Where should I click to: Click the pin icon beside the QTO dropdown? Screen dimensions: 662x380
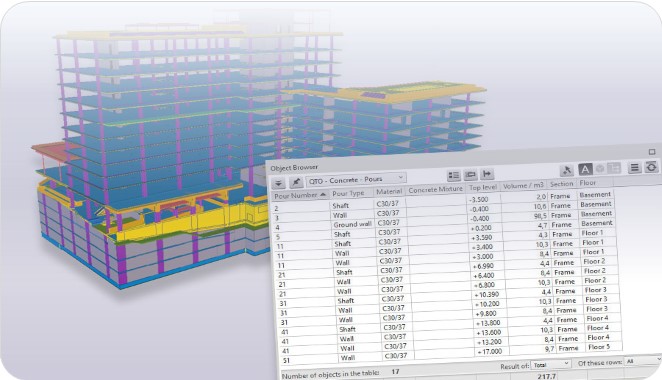point(296,182)
